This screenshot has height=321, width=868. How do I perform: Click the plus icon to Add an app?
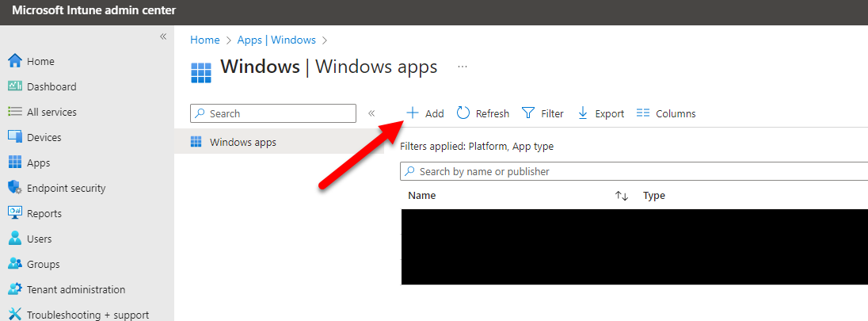click(x=413, y=113)
